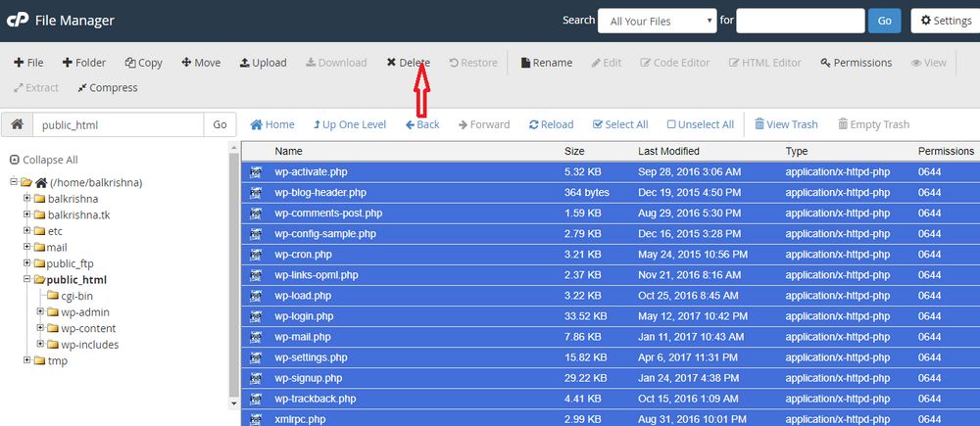Click the Download toolbar button

tap(336, 63)
